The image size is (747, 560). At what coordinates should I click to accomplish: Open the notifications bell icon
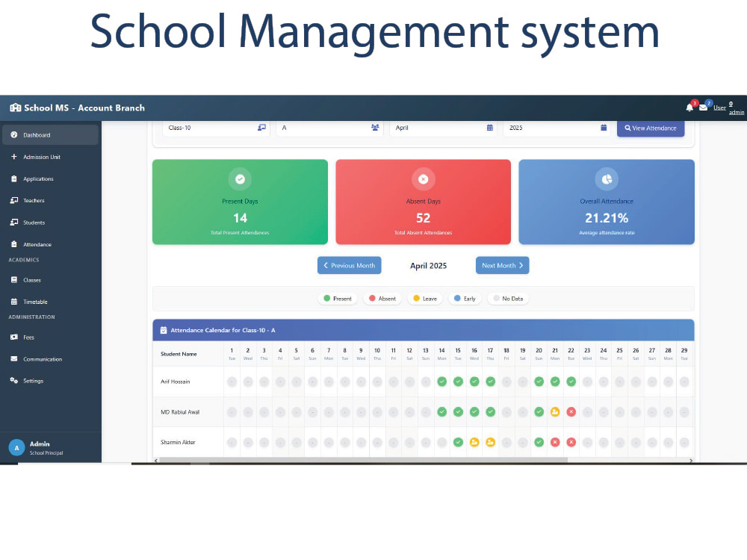coord(689,108)
